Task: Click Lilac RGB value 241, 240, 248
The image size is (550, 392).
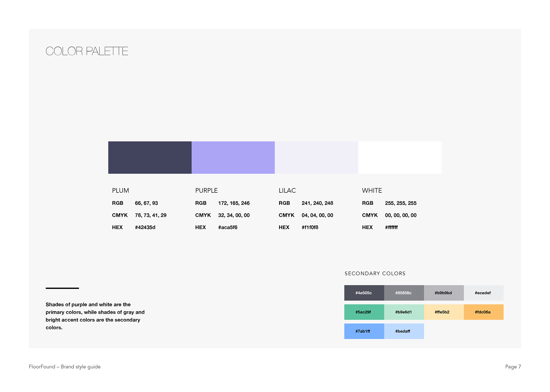Action: pos(317,203)
